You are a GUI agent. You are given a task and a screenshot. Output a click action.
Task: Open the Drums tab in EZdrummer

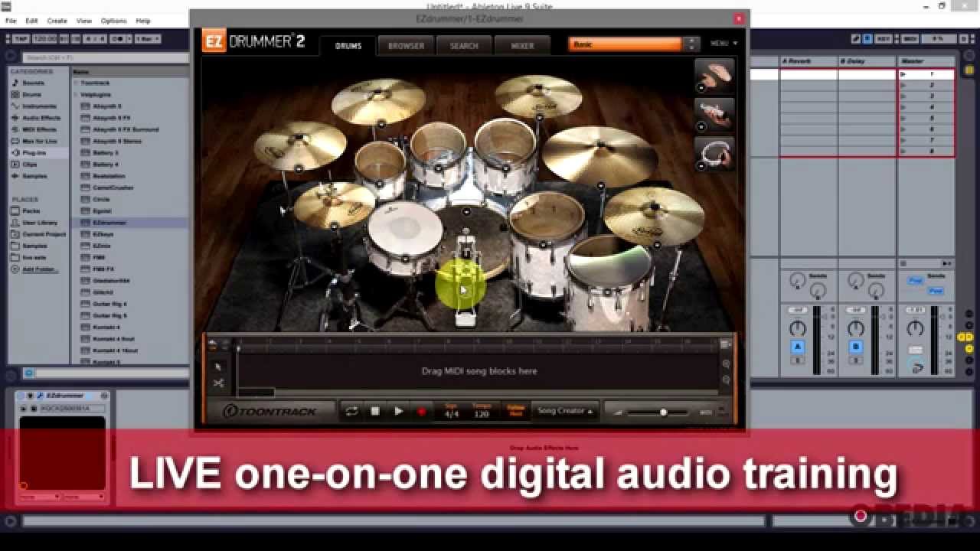pyautogui.click(x=348, y=45)
